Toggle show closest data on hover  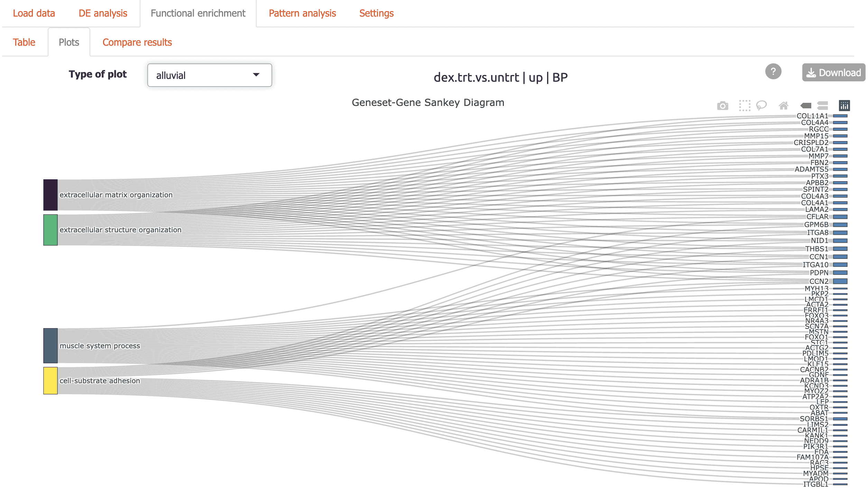(x=806, y=106)
